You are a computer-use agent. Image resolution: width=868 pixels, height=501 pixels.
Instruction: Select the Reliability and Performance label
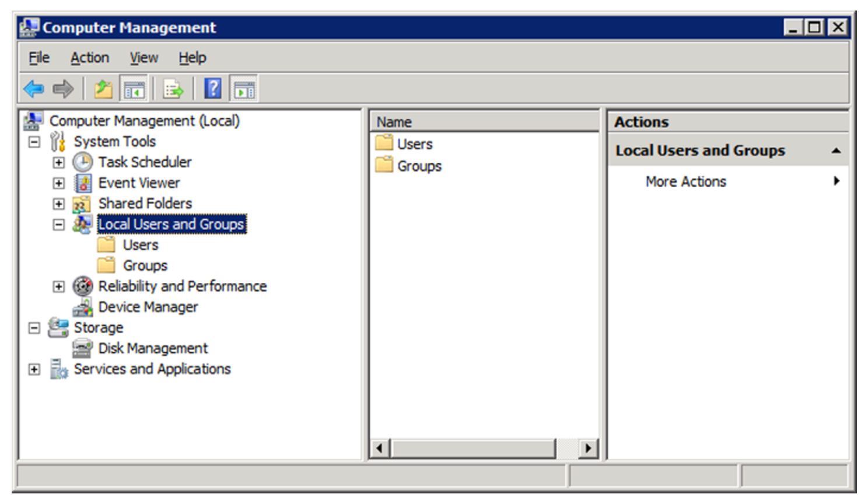click(x=183, y=286)
